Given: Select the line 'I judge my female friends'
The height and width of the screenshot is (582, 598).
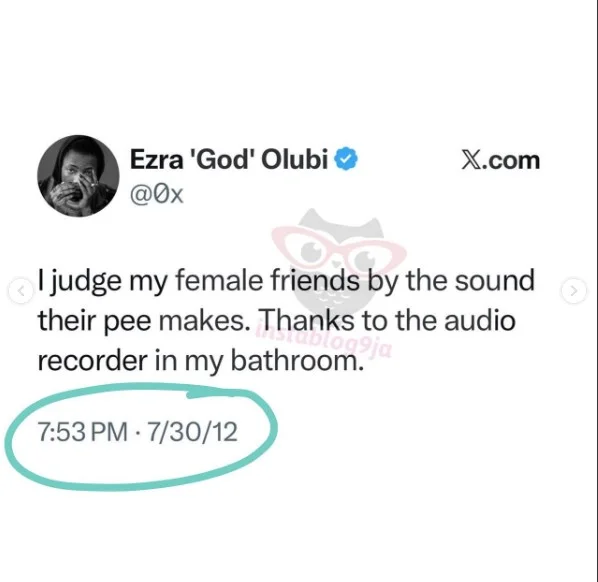Looking at the screenshot, I should 199,282.
